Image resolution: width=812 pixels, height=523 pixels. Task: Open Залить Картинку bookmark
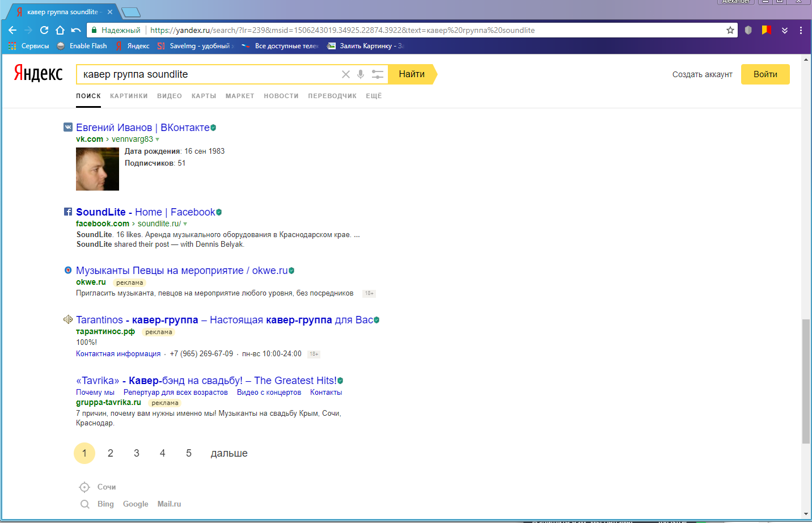coord(365,46)
